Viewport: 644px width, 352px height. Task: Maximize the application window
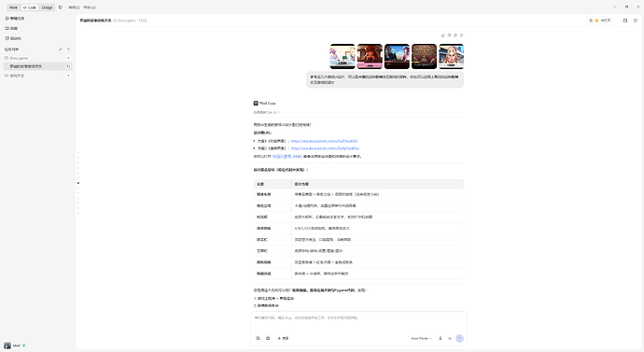click(x=626, y=7)
